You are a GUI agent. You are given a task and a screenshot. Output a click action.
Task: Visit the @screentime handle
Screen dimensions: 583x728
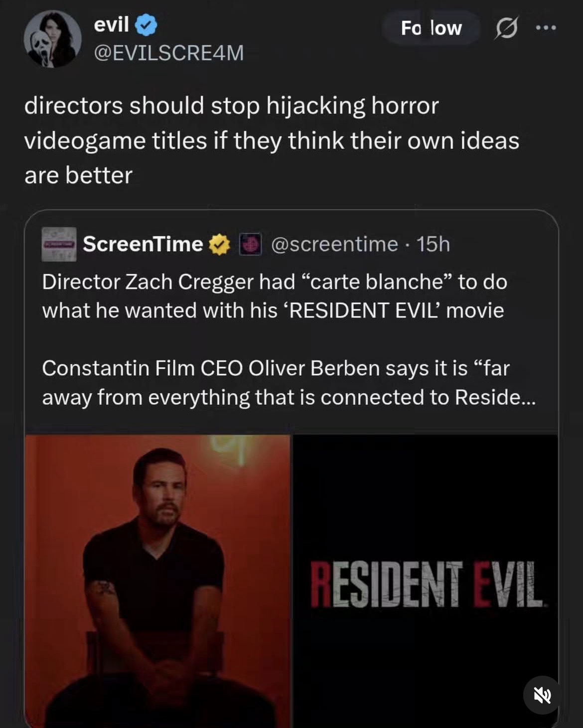pos(334,244)
